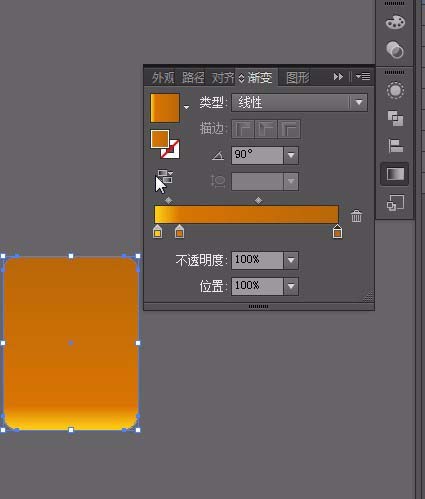Click the angle field showing 90°
Screen dimensions: 425x499
coord(258,155)
